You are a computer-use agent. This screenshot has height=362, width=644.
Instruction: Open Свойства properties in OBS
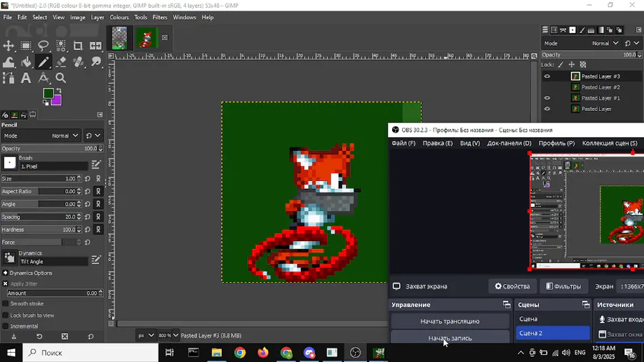point(512,286)
